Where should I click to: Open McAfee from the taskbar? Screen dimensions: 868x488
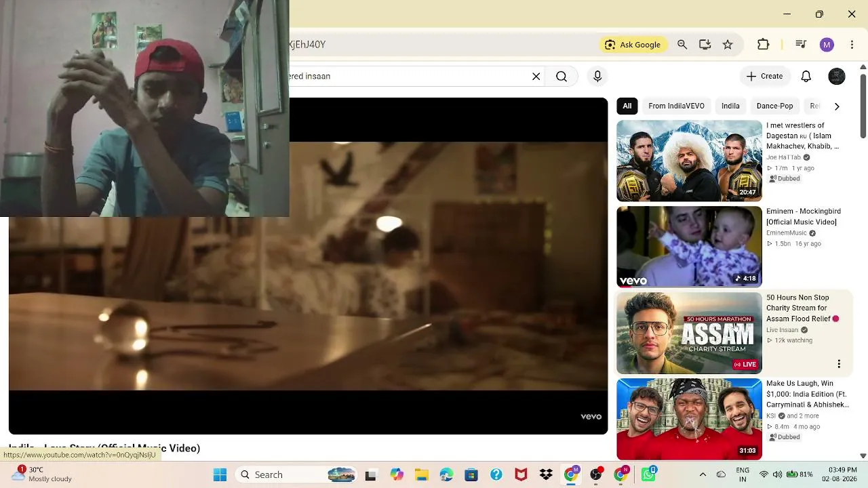coord(521,474)
